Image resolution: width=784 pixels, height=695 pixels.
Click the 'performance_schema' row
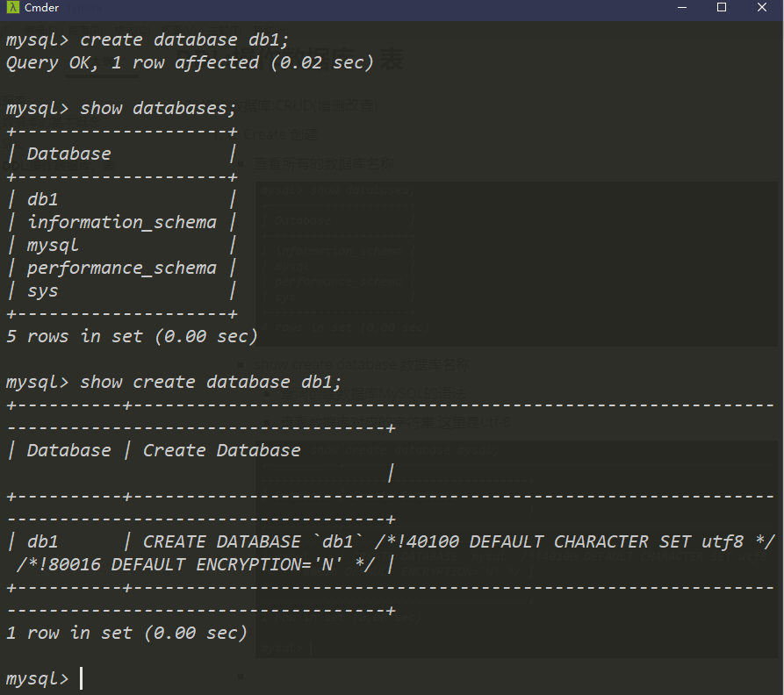click(x=122, y=269)
